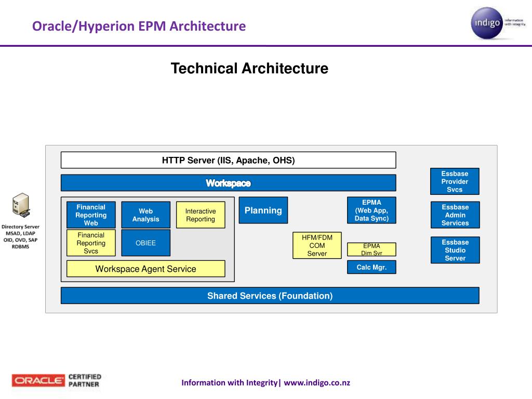Click the Essbase Admin Services box
Screen dimensions: 532x399
[455, 215]
